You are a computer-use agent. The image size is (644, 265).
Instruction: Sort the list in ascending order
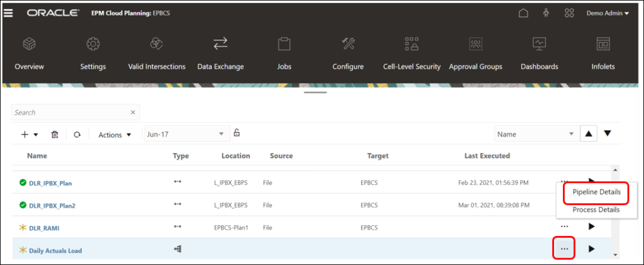pyautogui.click(x=587, y=133)
